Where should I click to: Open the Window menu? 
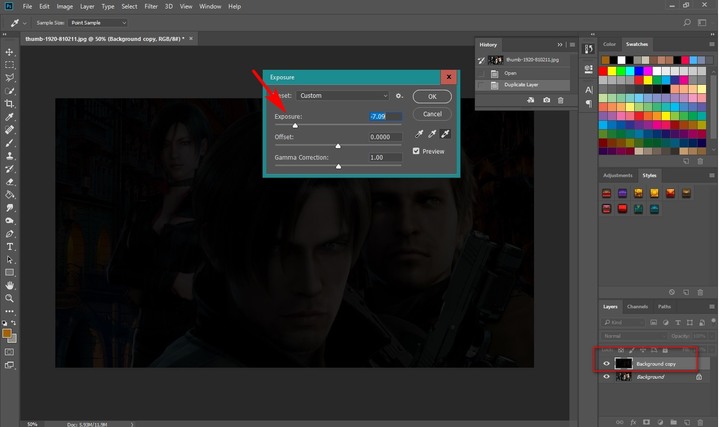(x=210, y=6)
